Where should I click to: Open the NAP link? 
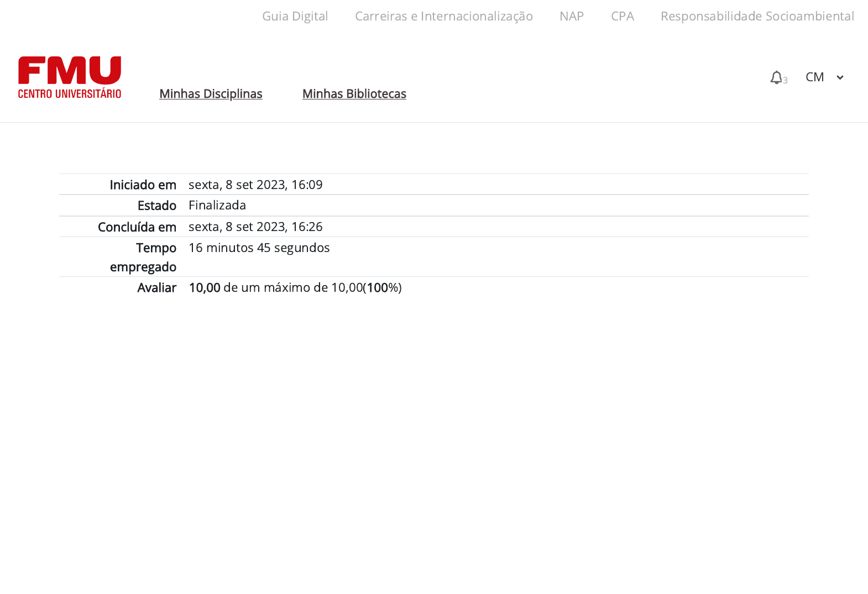coord(571,16)
